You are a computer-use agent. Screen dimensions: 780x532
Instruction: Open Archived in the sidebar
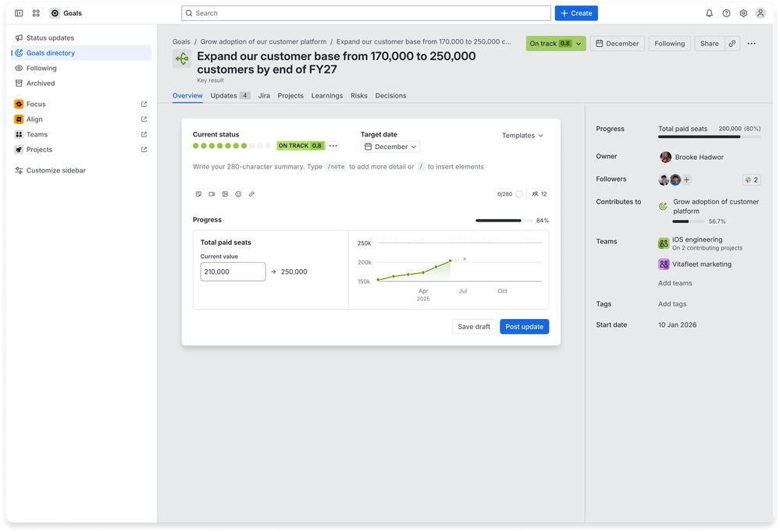81,83
